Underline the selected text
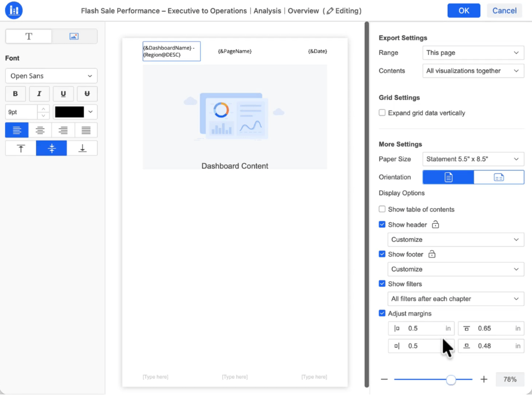 pos(63,94)
